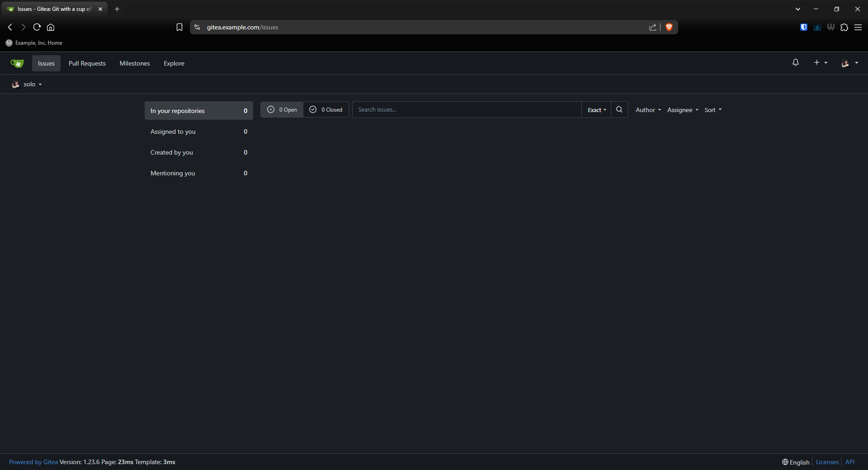This screenshot has width=868, height=470.
Task: Focus the 'Search issues...' input field
Action: [x=467, y=110]
